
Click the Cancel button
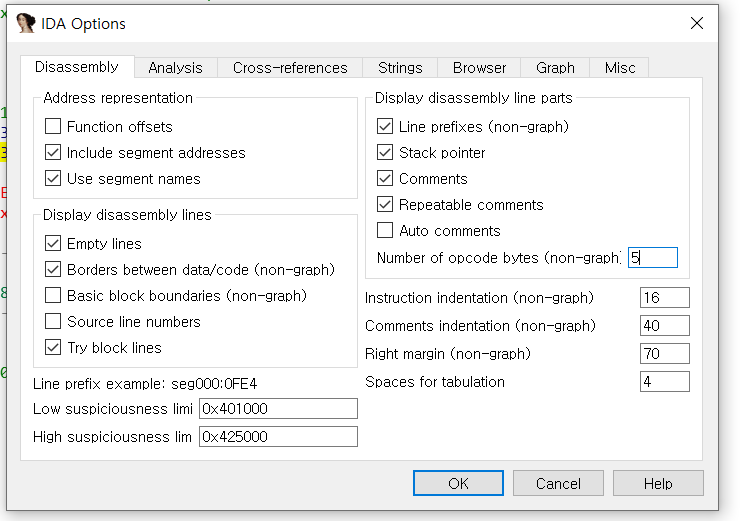(x=558, y=483)
